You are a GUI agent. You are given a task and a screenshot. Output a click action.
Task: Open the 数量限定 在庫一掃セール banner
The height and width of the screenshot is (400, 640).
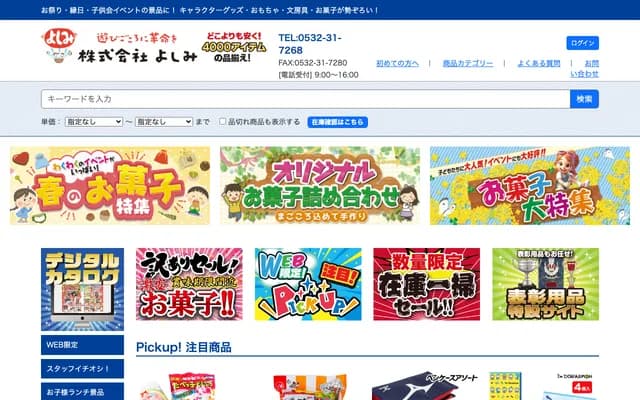(x=427, y=284)
